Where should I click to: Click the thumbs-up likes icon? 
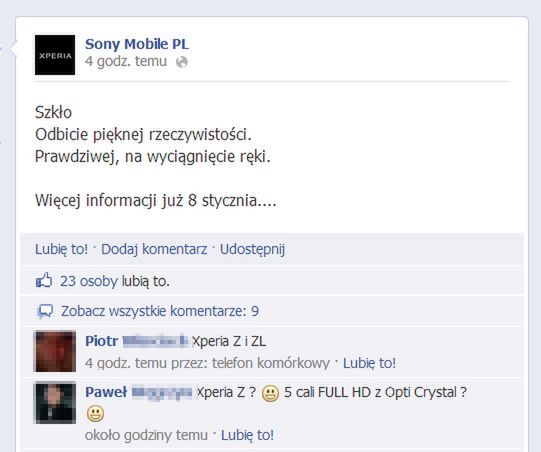44,280
